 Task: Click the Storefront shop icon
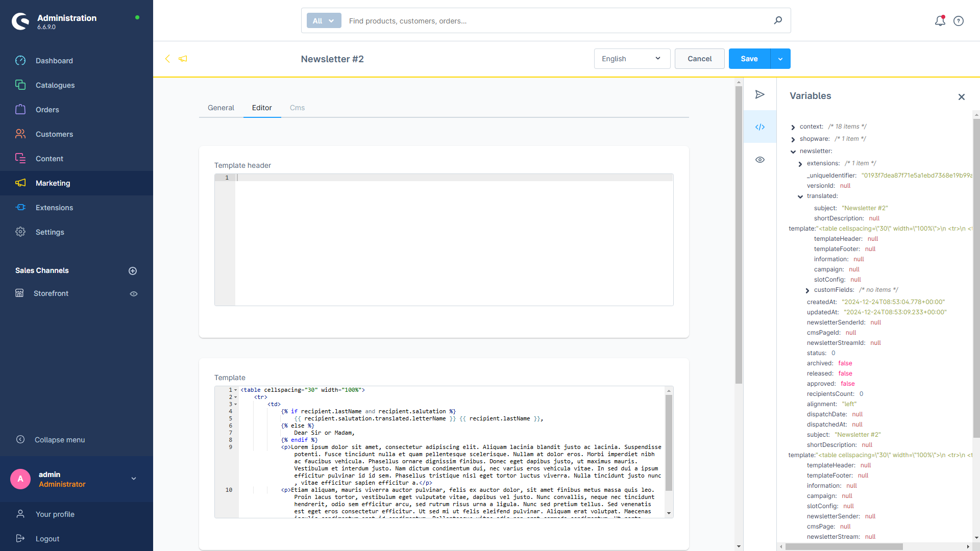(19, 293)
